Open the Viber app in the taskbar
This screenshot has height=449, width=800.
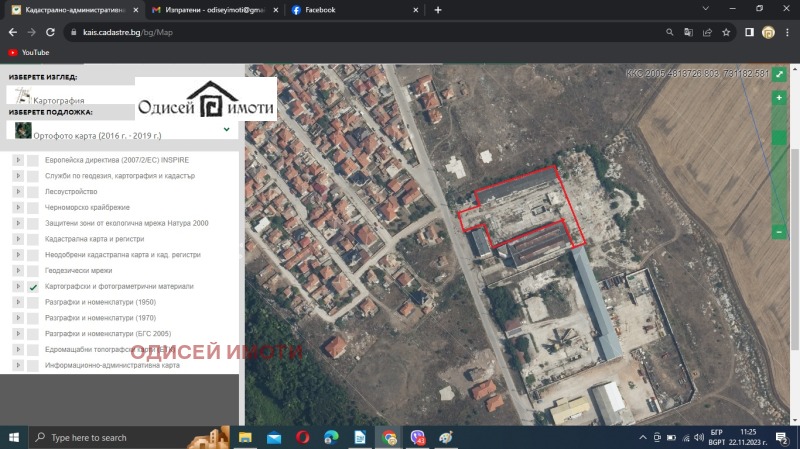click(418, 438)
